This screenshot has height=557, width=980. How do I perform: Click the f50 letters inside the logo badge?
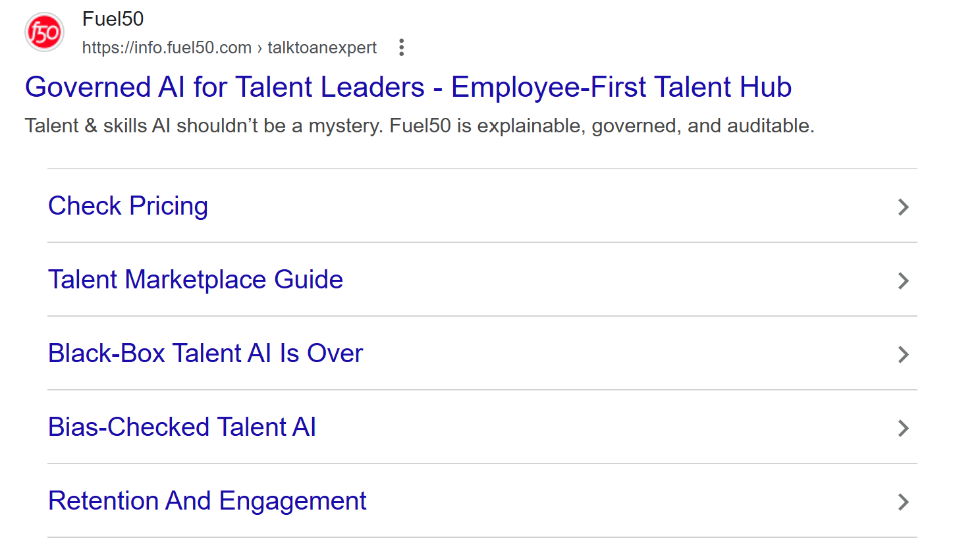click(x=43, y=32)
